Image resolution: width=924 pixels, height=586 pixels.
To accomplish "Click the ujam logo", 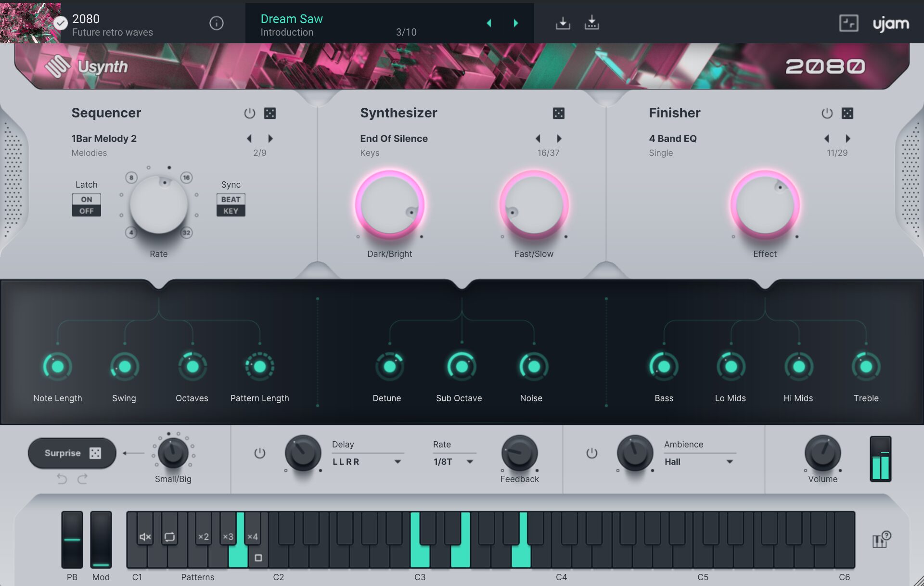I will (x=891, y=23).
